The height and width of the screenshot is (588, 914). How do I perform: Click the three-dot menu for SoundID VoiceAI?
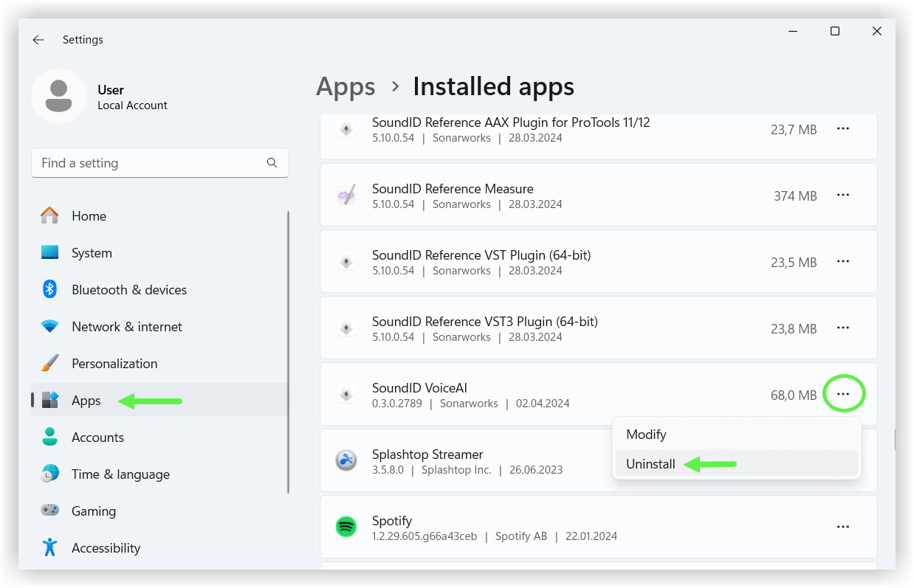(x=843, y=395)
